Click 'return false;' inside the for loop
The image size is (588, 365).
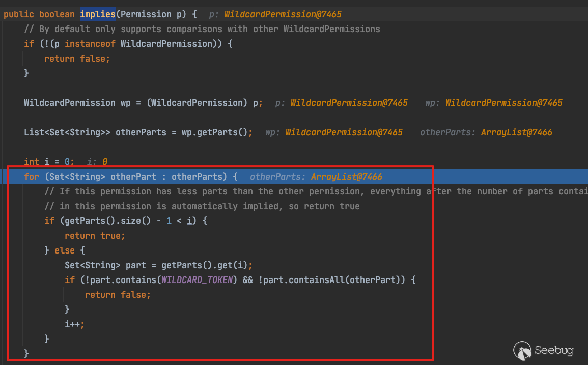pos(118,295)
